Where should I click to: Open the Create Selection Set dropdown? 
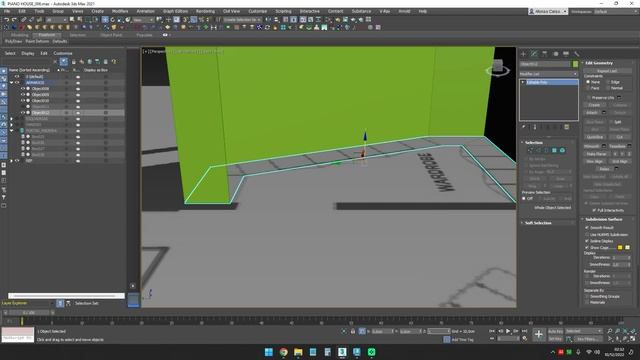[x=242, y=20]
